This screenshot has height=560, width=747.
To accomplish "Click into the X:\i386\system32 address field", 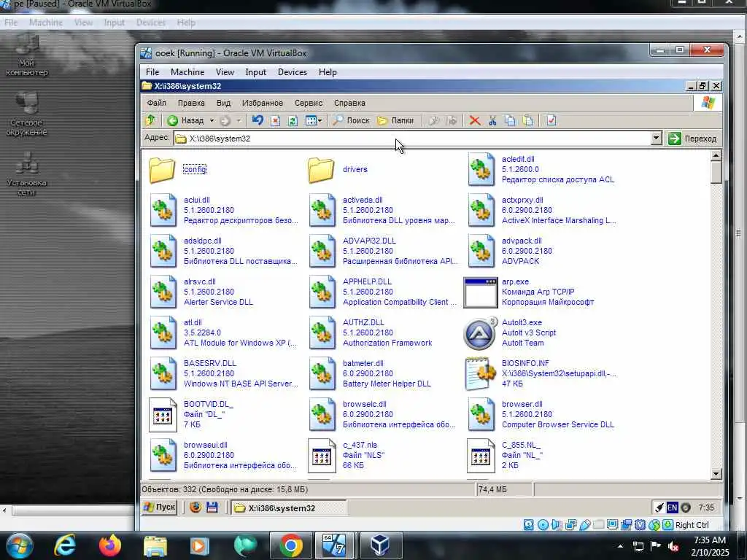I will pos(412,139).
